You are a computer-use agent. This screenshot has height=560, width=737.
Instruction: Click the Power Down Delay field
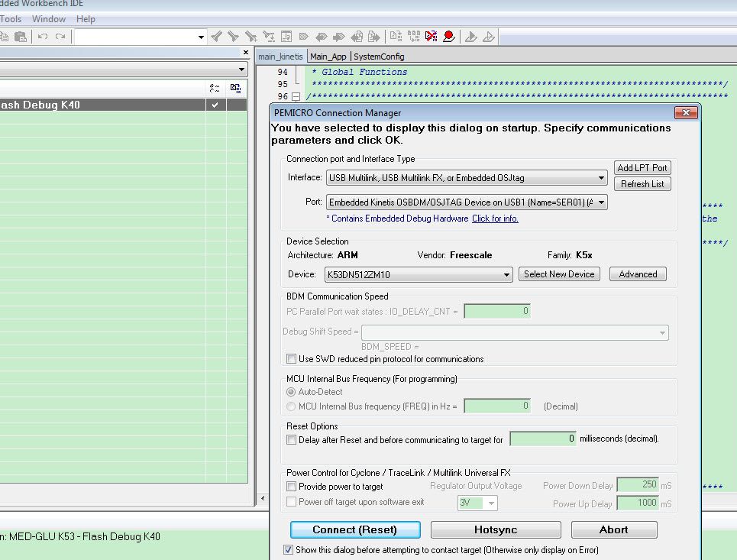[638, 484]
